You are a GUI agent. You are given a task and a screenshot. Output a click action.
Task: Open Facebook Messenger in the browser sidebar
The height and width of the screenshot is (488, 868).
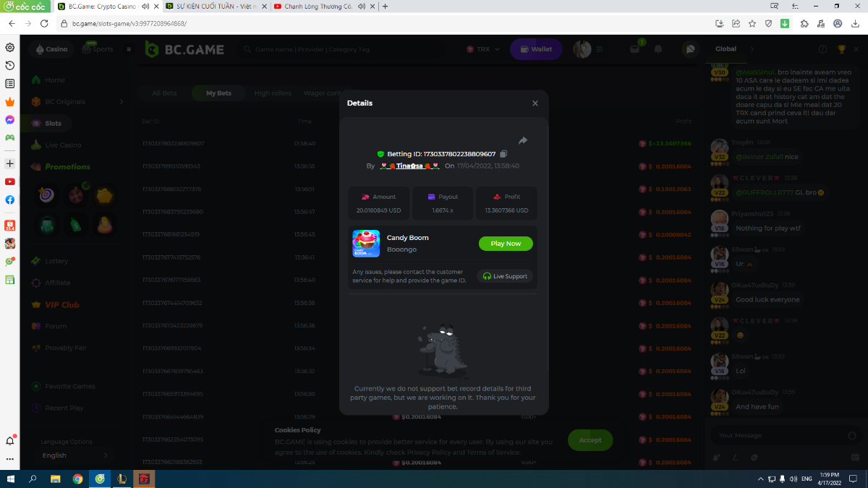coord(10,120)
